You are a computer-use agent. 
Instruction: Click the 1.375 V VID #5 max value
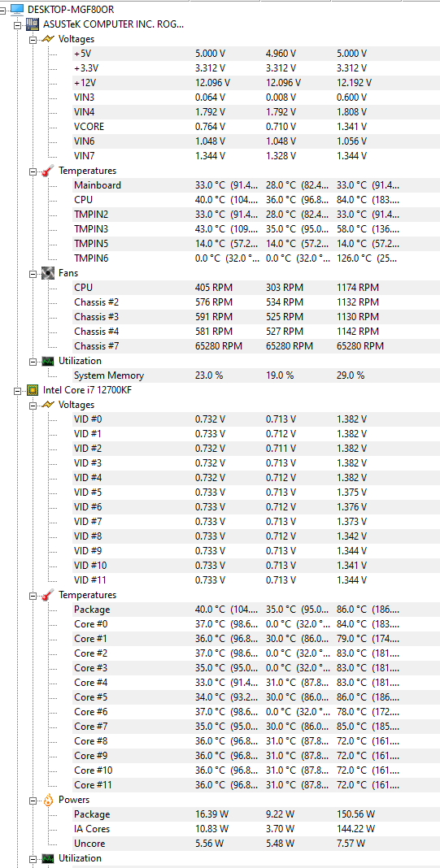click(x=352, y=493)
